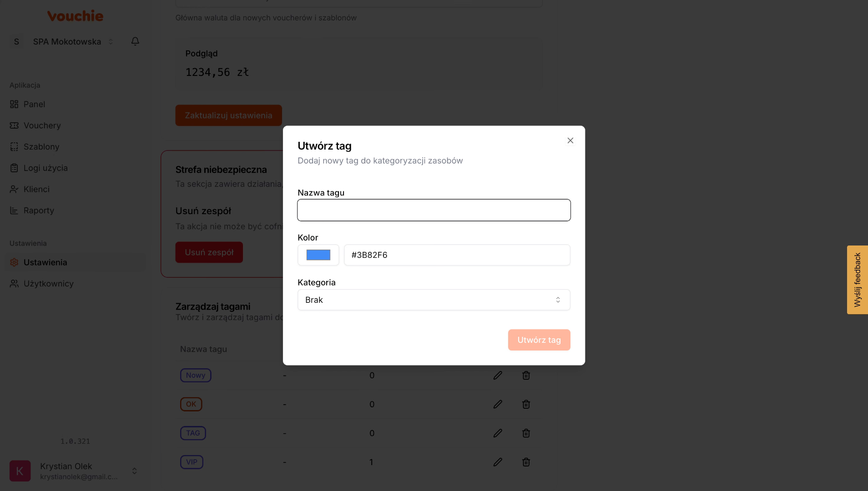
Task: Click the edit pencil for TAG row
Action: coord(498,433)
